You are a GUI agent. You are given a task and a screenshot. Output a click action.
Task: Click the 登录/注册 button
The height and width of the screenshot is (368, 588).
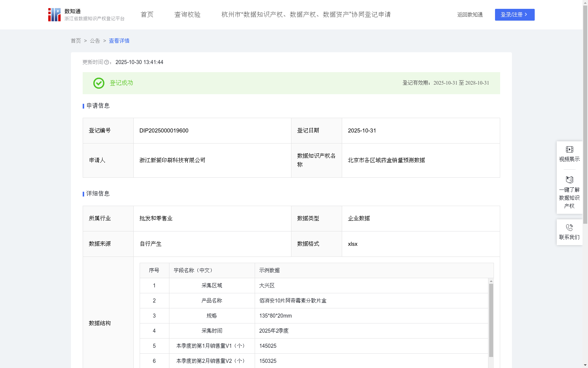click(515, 15)
